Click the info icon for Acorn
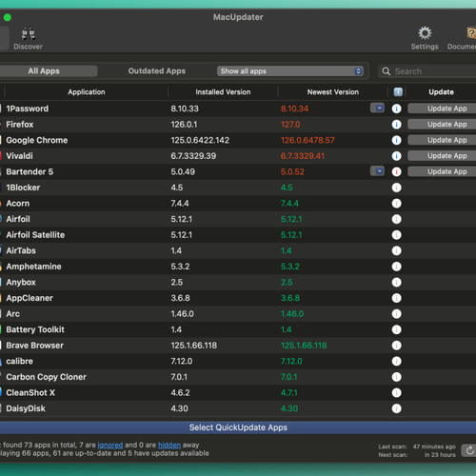 [x=396, y=204]
